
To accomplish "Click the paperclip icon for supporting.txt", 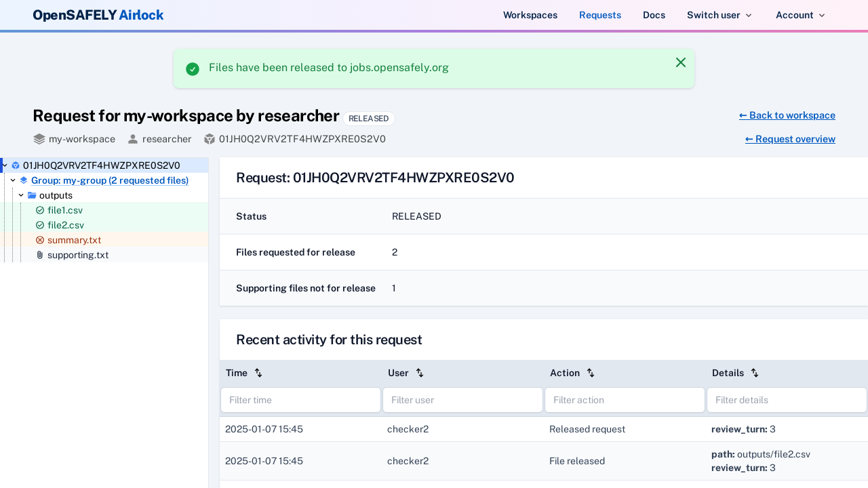I will [40, 255].
